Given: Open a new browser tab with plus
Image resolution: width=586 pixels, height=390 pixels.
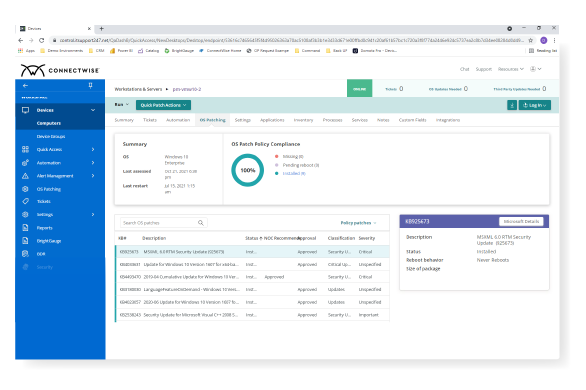Looking at the screenshot, I should [101, 29].
